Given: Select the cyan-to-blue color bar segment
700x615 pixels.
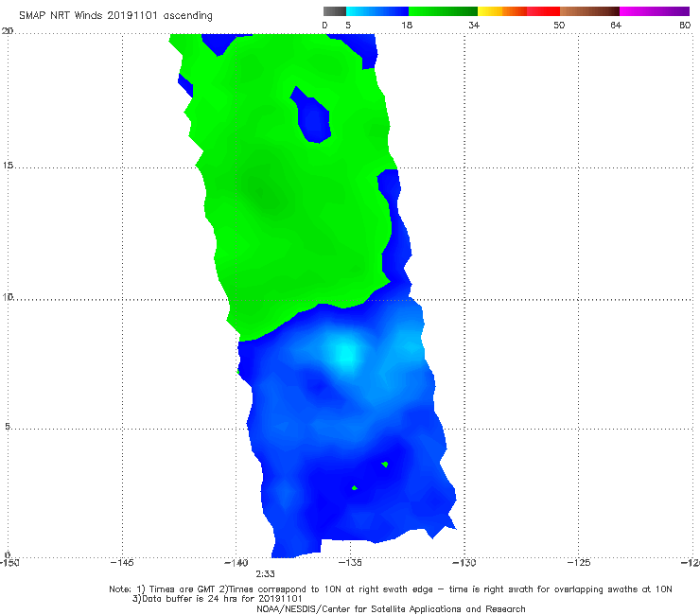Looking at the screenshot, I should pyautogui.click(x=377, y=11).
